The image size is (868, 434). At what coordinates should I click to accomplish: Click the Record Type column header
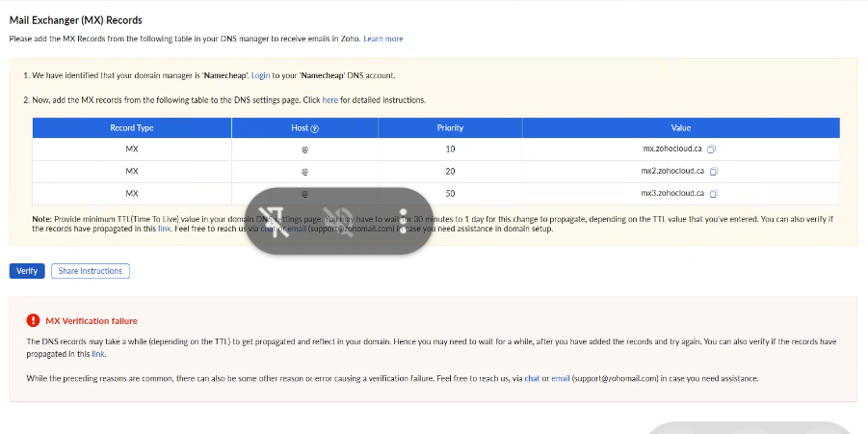click(132, 128)
